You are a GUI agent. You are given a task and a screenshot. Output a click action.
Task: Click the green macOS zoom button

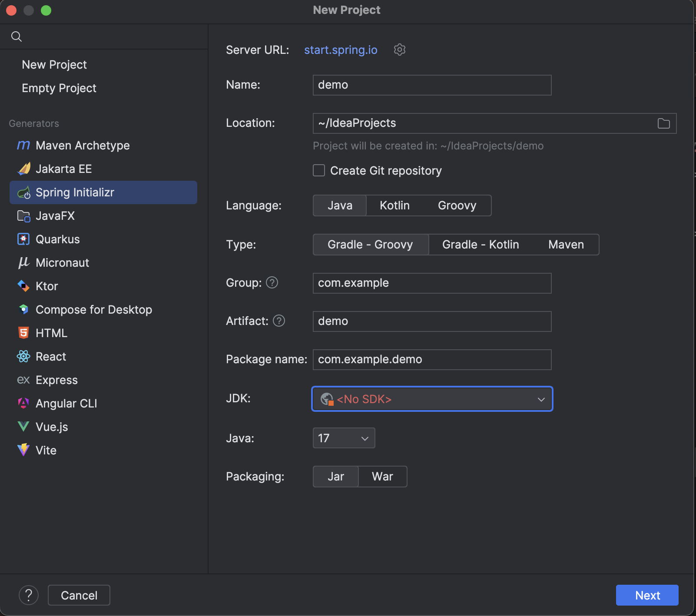(x=46, y=10)
